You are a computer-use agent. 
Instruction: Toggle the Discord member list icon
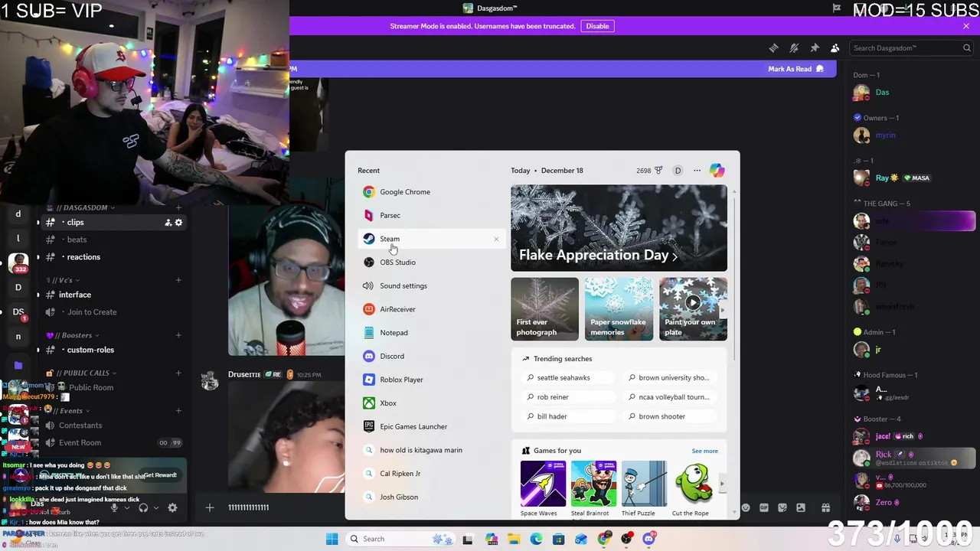point(835,48)
